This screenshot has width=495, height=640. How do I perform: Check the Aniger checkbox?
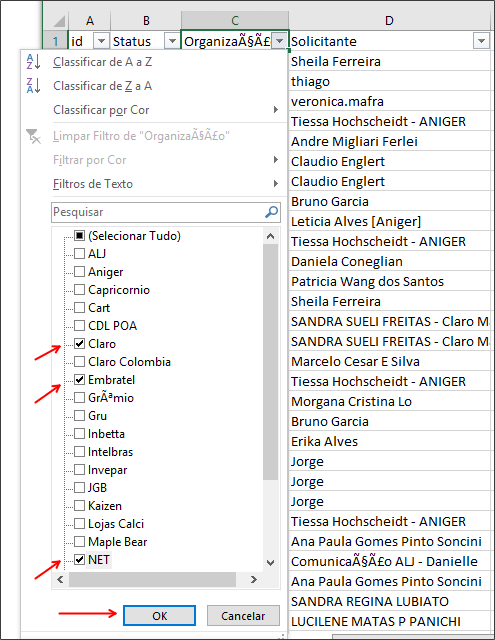[79, 271]
